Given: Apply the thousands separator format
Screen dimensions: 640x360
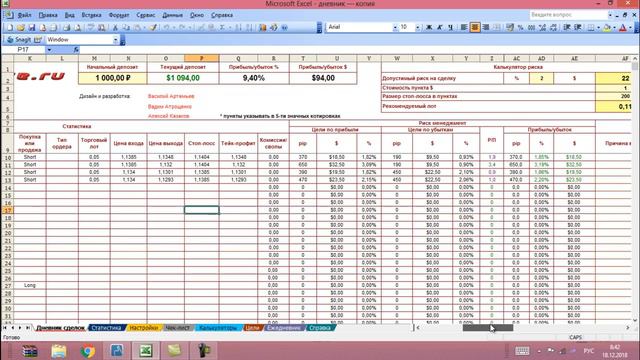Looking at the screenshot, I should tap(531, 27).
